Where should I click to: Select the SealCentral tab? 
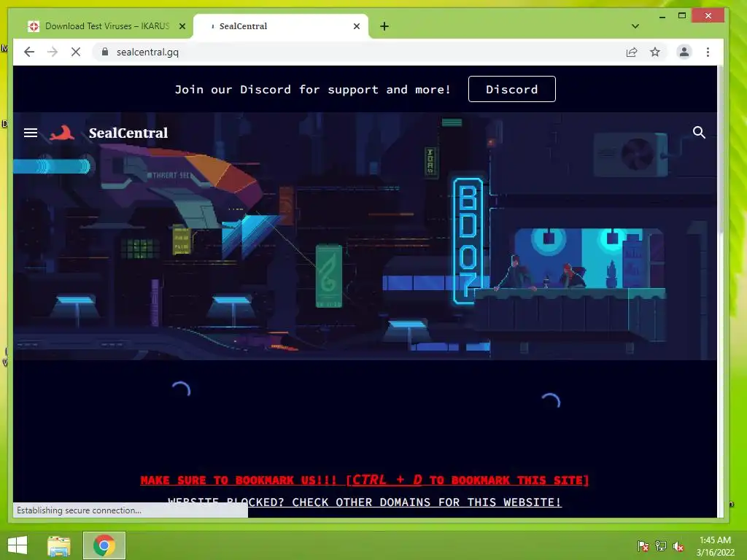pyautogui.click(x=280, y=26)
